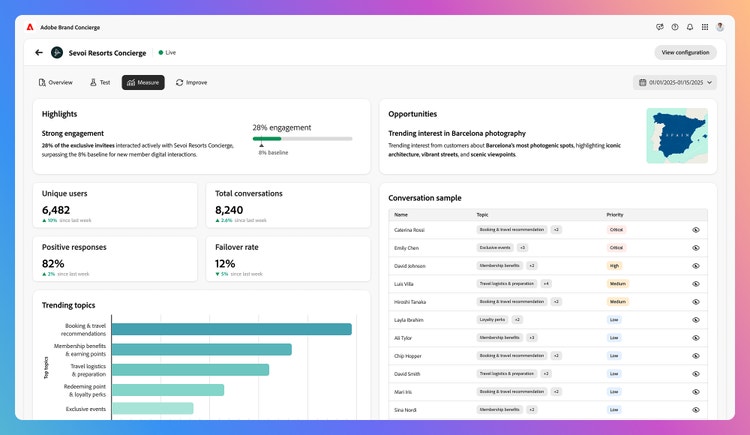Expand the 01/01/2025-01/15/2025 date range dropdown
The height and width of the screenshot is (435, 750).
675,83
